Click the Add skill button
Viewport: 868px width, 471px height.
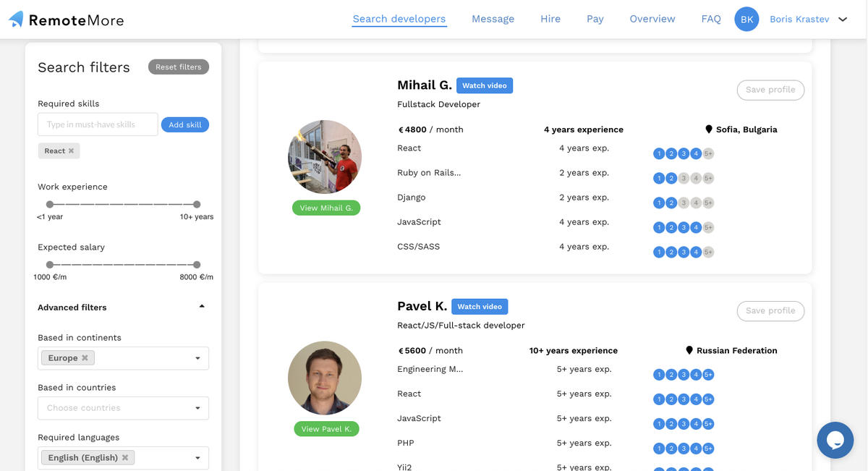[x=185, y=124]
